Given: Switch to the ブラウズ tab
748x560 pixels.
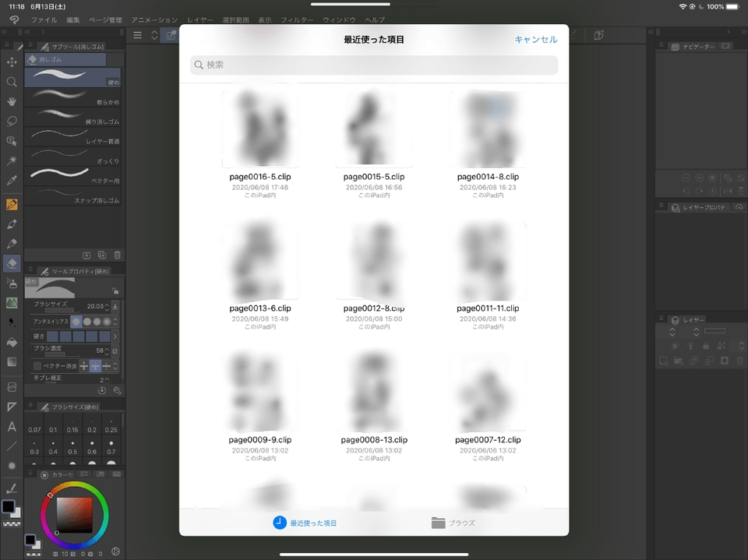Looking at the screenshot, I should pyautogui.click(x=453, y=523).
